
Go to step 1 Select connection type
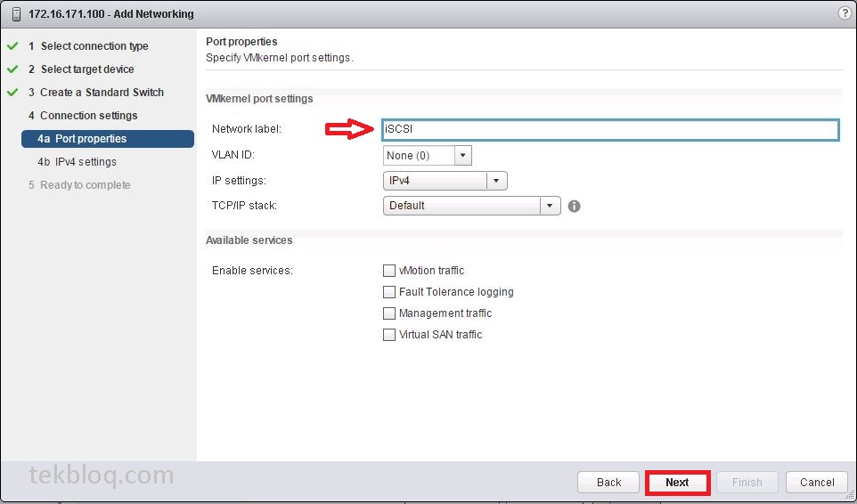tap(88, 46)
